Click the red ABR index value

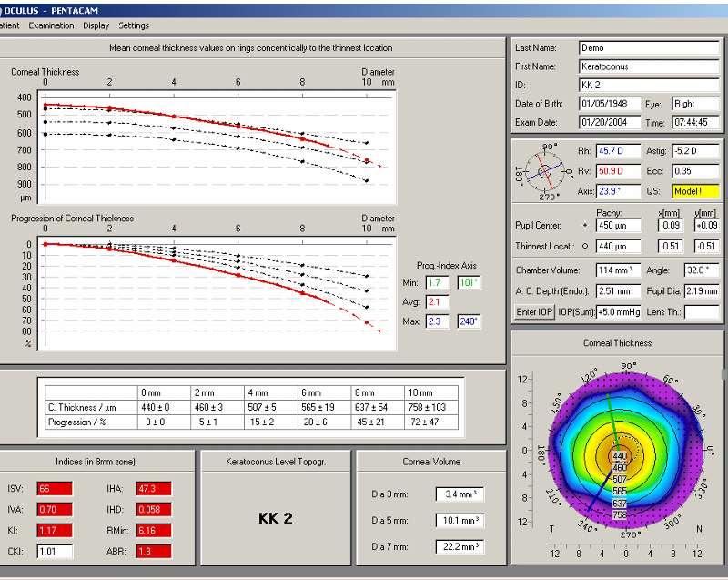[x=154, y=551]
